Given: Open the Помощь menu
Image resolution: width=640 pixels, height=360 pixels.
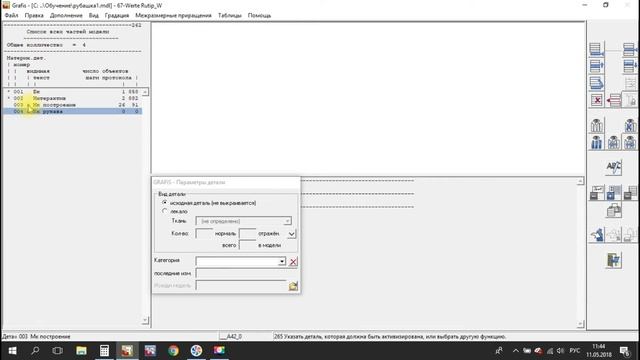Looking at the screenshot, I should pos(259,16).
